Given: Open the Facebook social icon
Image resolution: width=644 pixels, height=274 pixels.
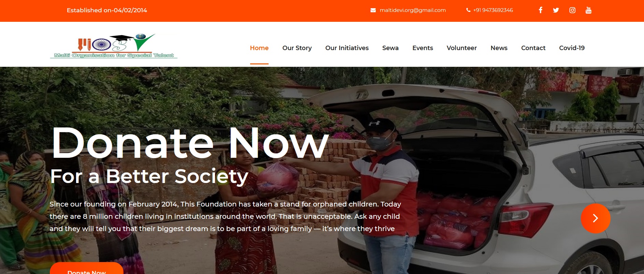Looking at the screenshot, I should (x=541, y=10).
